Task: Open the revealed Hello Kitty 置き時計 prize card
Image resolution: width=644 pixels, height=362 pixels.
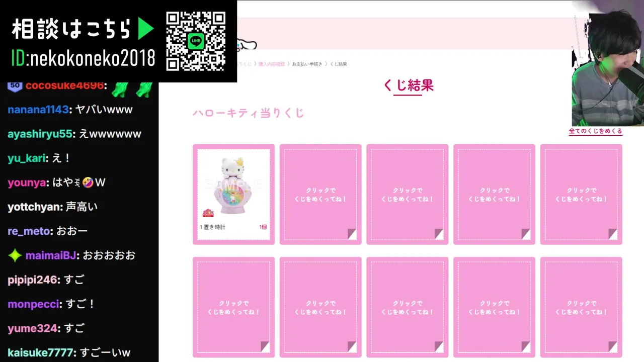Action: (233, 195)
